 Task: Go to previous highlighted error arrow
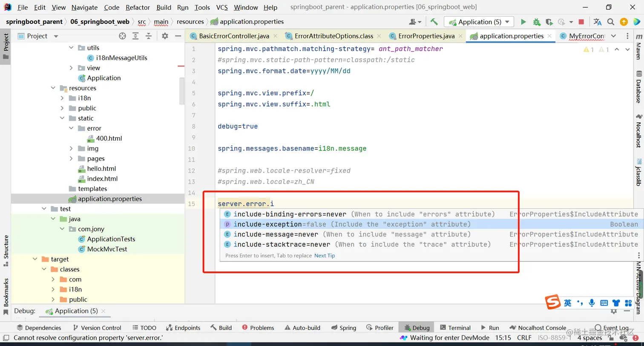tap(617, 49)
